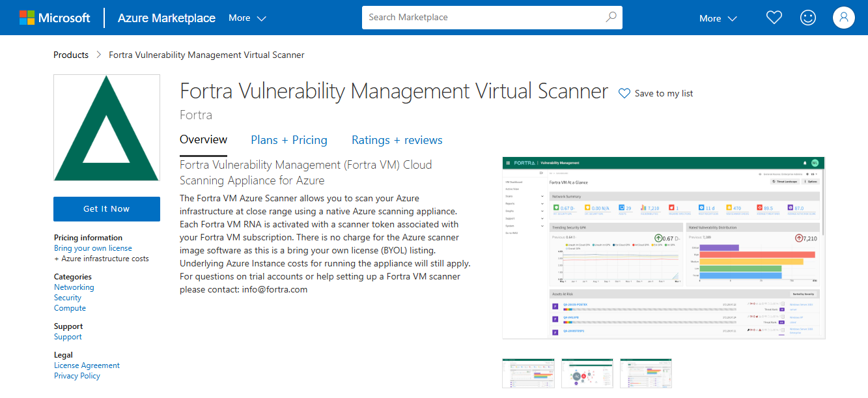Open the Bring your own license link

pyautogui.click(x=92, y=248)
